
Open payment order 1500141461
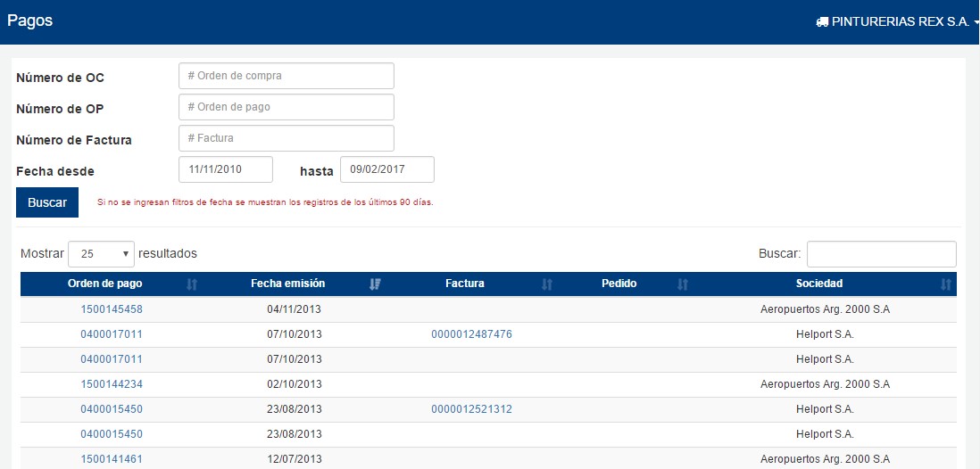point(112,459)
